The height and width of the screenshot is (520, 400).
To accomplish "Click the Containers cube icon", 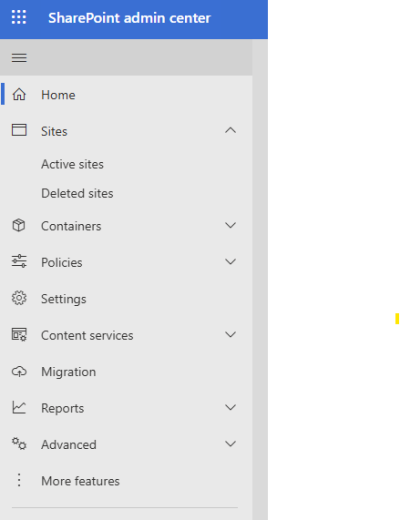I will (x=19, y=225).
